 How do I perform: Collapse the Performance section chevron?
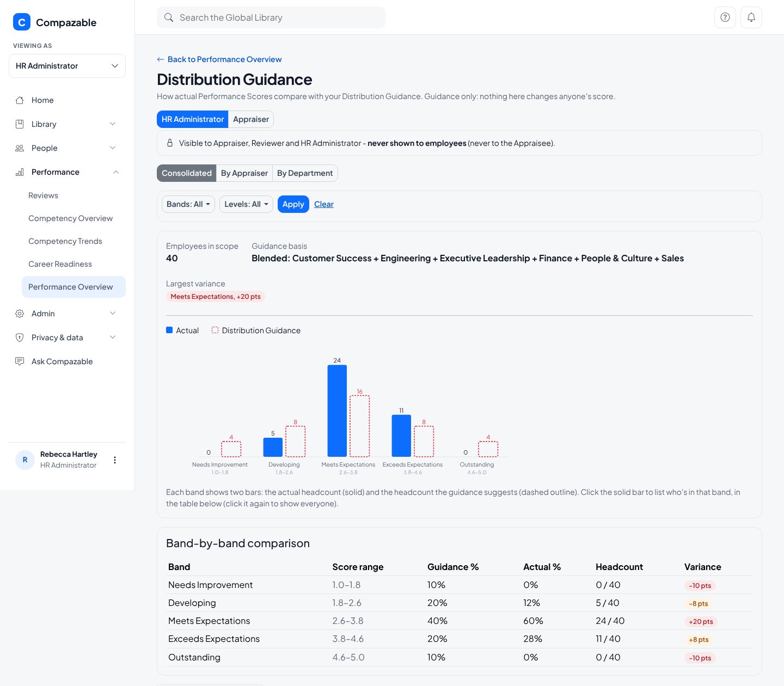tap(115, 172)
